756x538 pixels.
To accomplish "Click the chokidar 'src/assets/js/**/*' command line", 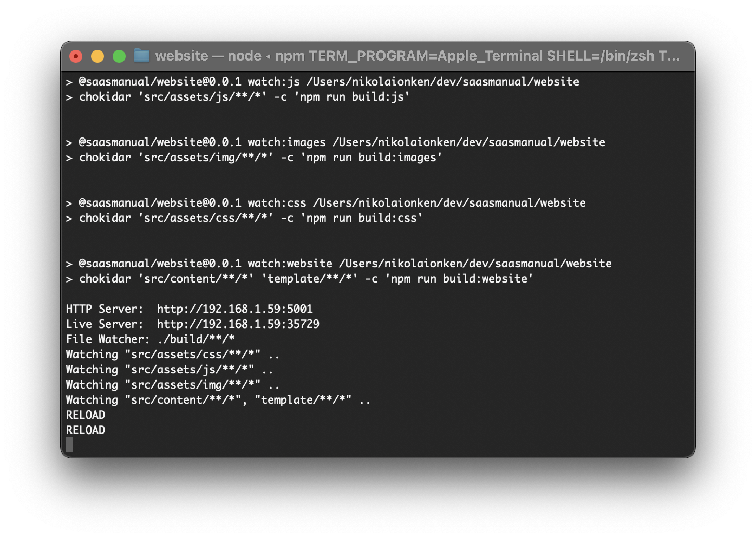I will point(238,97).
